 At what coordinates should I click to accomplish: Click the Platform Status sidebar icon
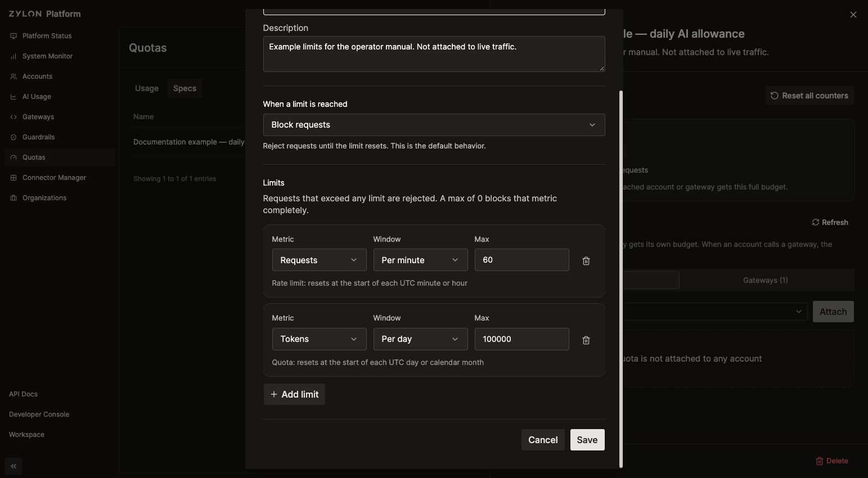pos(14,36)
